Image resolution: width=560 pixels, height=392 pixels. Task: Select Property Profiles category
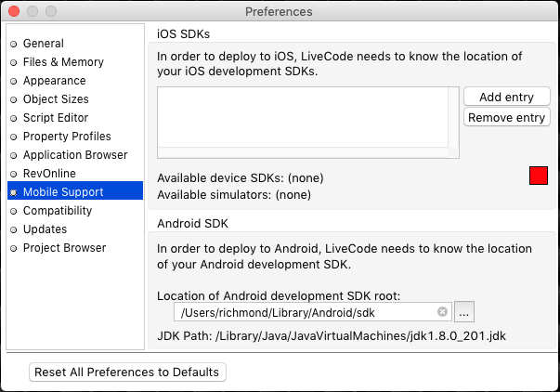pyautogui.click(x=69, y=137)
